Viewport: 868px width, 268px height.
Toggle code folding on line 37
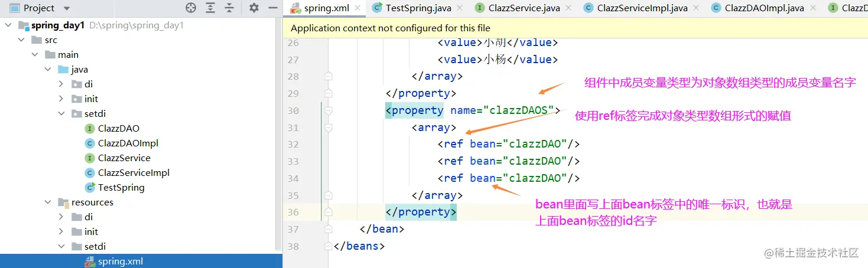tap(329, 229)
